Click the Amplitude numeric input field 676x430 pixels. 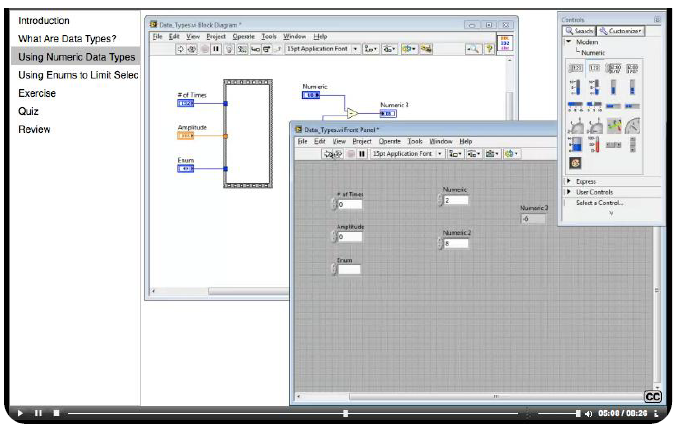(350, 237)
